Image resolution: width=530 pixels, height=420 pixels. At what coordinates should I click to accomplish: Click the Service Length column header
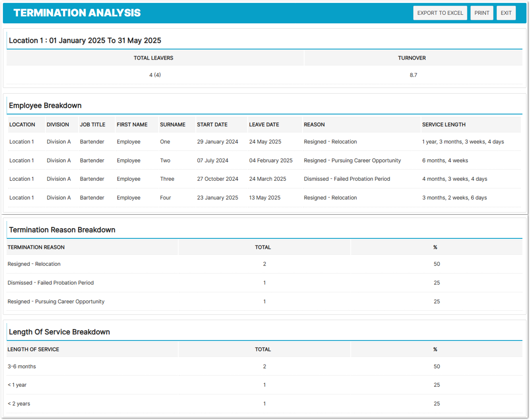[444, 125]
